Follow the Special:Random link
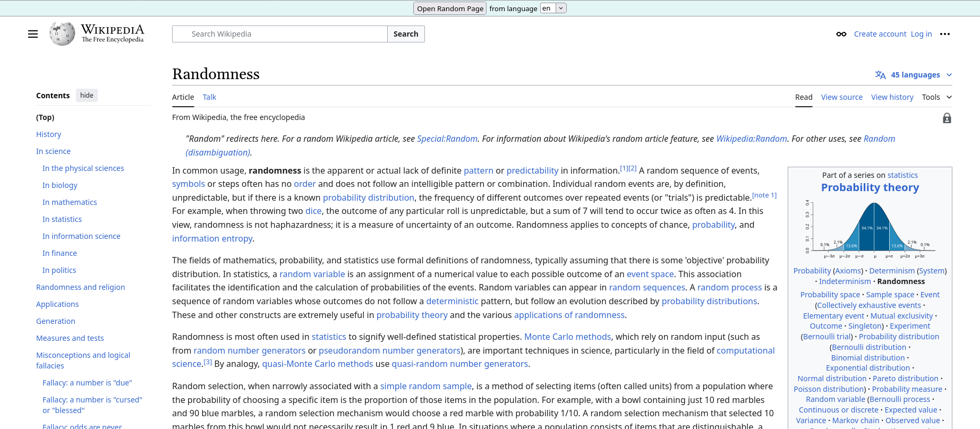 (447, 139)
